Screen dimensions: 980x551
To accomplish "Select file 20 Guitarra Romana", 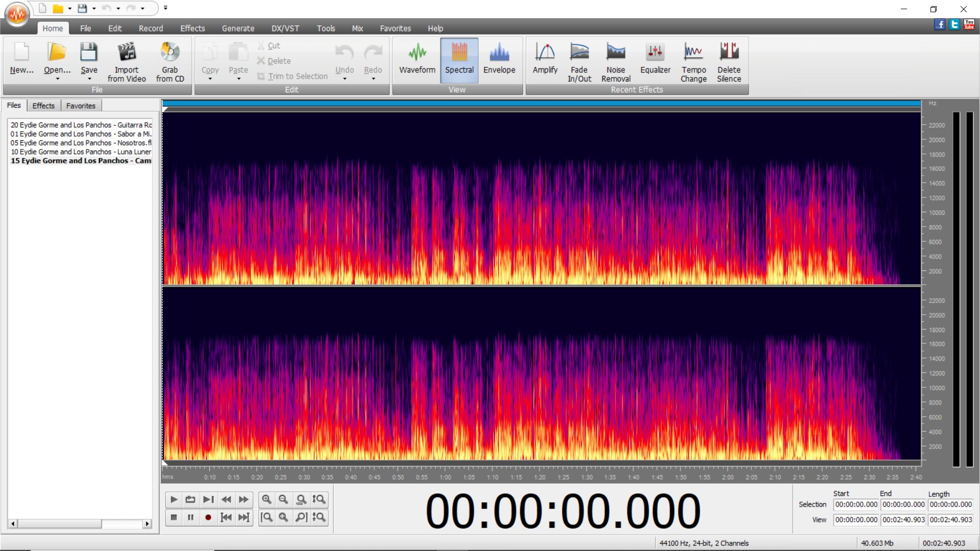I will (81, 125).
